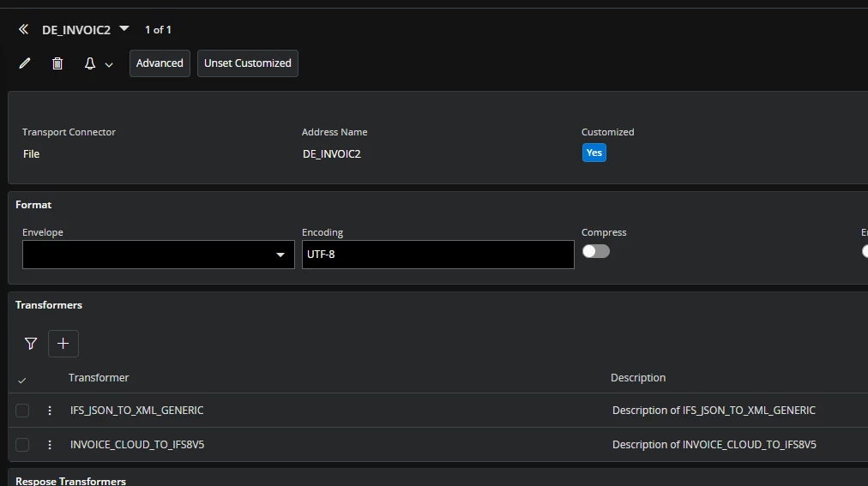Image resolution: width=868 pixels, height=486 pixels.
Task: Check the IFS_JSON_TO_XML_GENERIC row checkbox
Action: coord(22,411)
